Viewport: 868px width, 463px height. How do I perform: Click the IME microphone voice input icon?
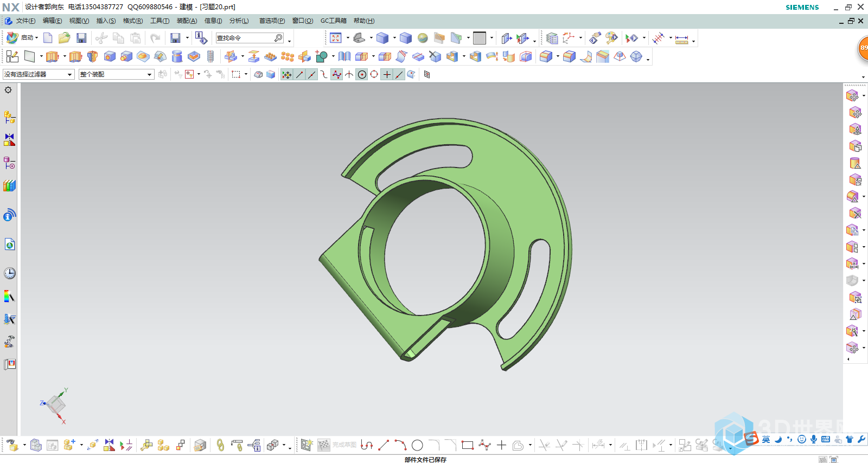click(x=814, y=439)
